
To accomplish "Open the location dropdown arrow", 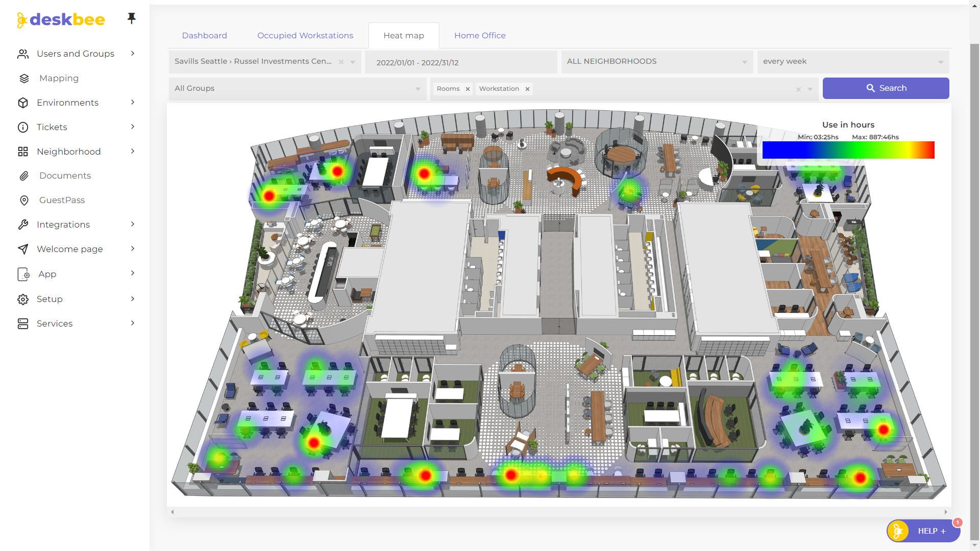I will (x=353, y=62).
